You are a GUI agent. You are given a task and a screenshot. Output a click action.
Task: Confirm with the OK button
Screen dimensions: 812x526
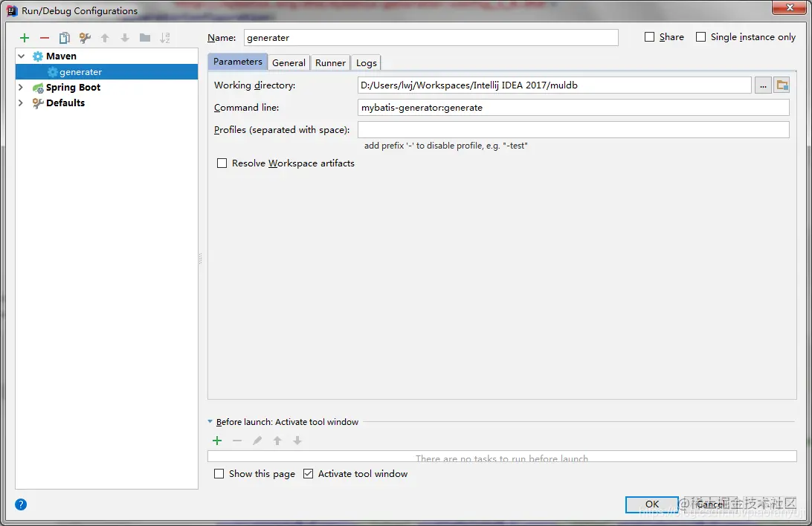pyautogui.click(x=652, y=504)
